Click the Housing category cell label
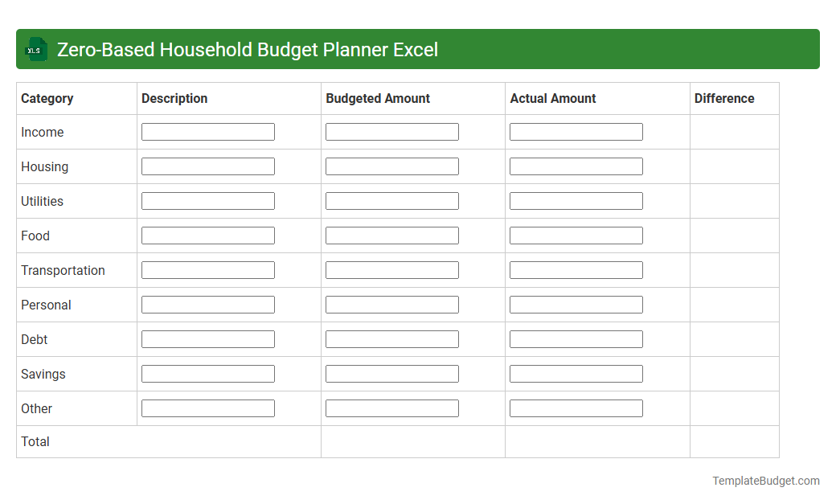836x504 pixels. (x=44, y=166)
